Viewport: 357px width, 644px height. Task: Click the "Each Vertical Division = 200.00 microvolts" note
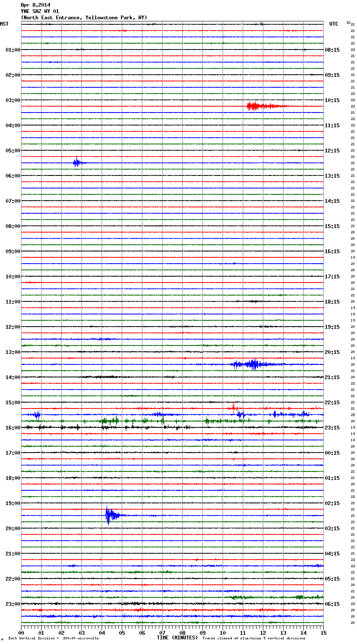(53, 639)
